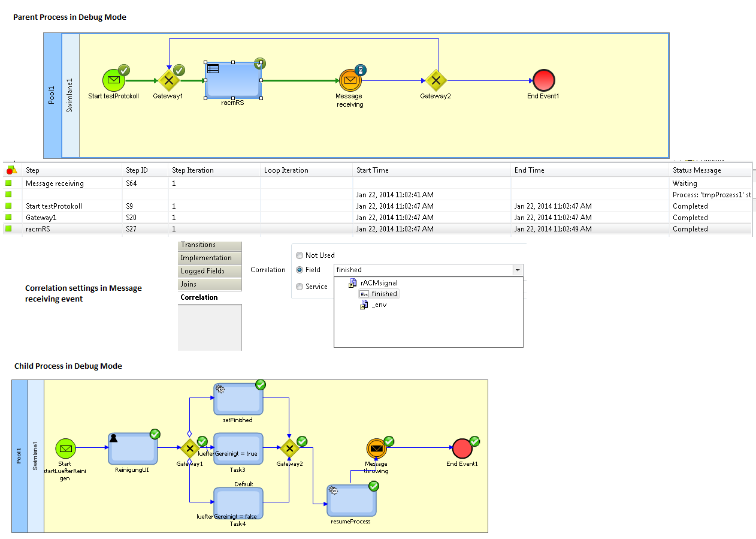The height and width of the screenshot is (539, 756).
Task: Sort by the Start Time column header
Action: [431, 170]
